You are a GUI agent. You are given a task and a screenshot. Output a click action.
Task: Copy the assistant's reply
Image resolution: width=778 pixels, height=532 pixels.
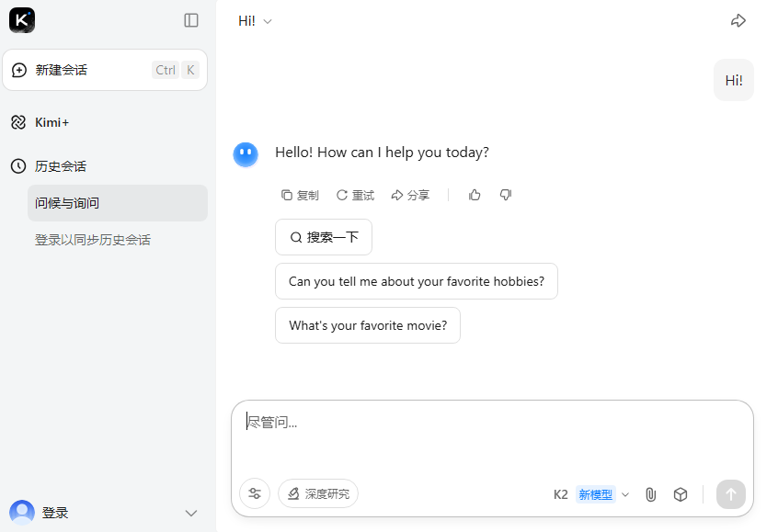point(300,195)
